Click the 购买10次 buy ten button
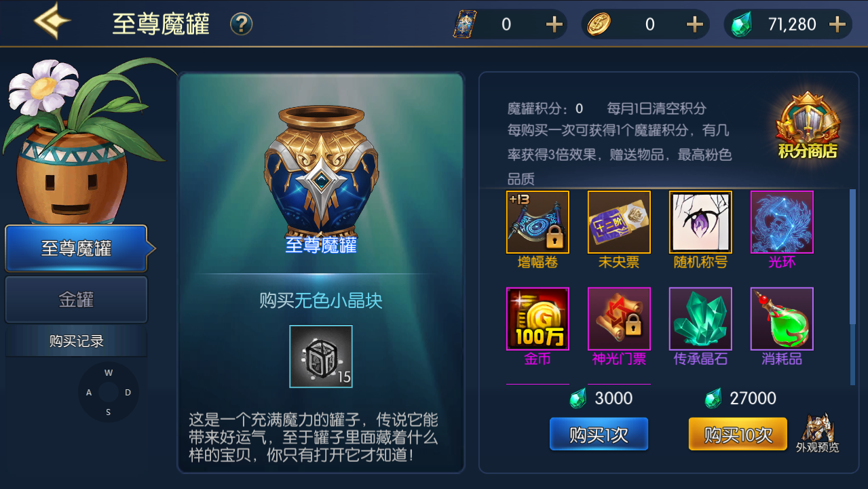This screenshot has width=868, height=489. [x=738, y=434]
